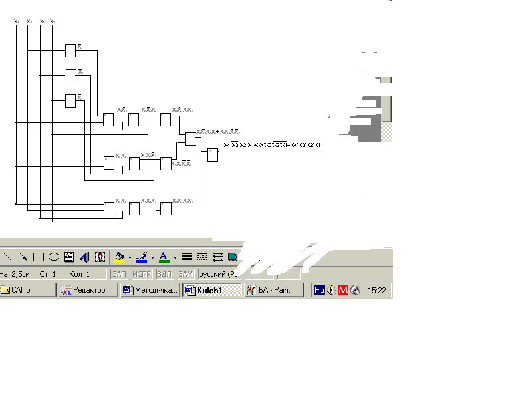This screenshot has height=399, width=532.
Task: Open Font Color dropdown arrow
Action: coord(175,257)
